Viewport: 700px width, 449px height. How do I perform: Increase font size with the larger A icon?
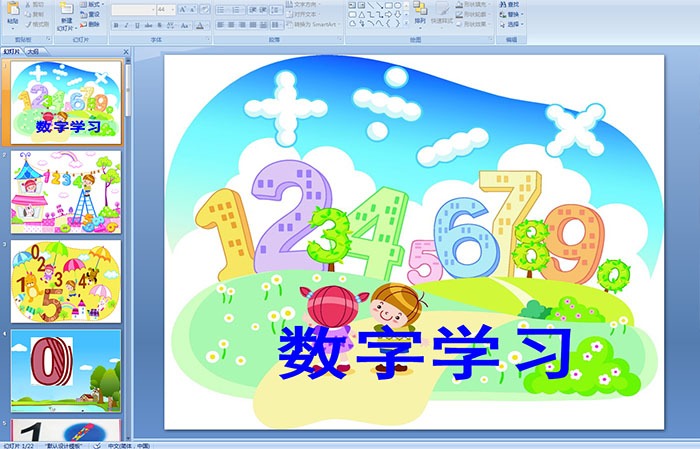[x=183, y=9]
